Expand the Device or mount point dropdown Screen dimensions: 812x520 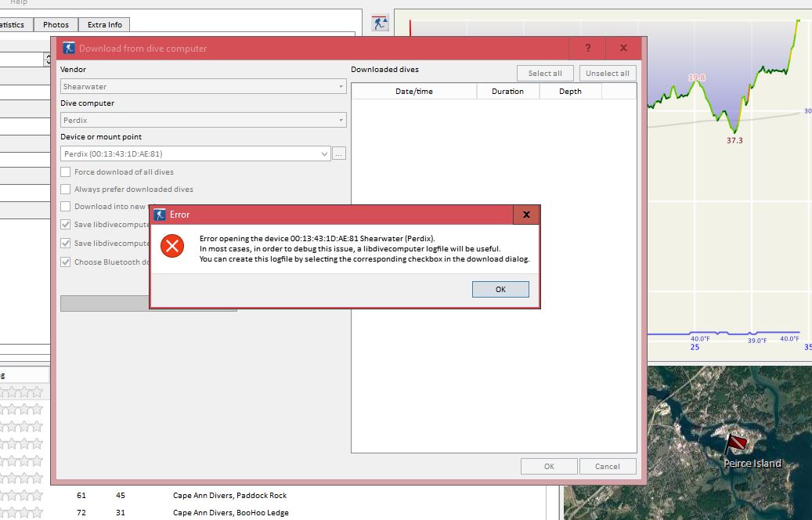324,153
